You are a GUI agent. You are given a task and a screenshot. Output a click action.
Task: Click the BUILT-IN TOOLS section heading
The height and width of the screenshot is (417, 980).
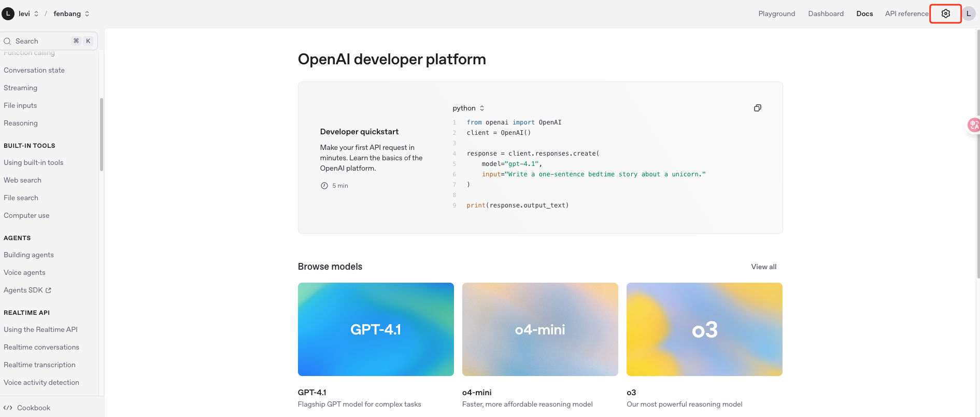pos(30,146)
